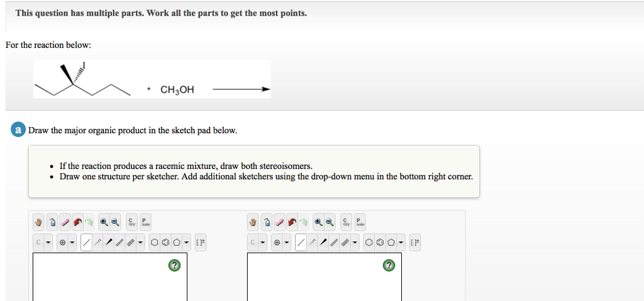Select the hand move tool in left sketcher

pos(39,222)
